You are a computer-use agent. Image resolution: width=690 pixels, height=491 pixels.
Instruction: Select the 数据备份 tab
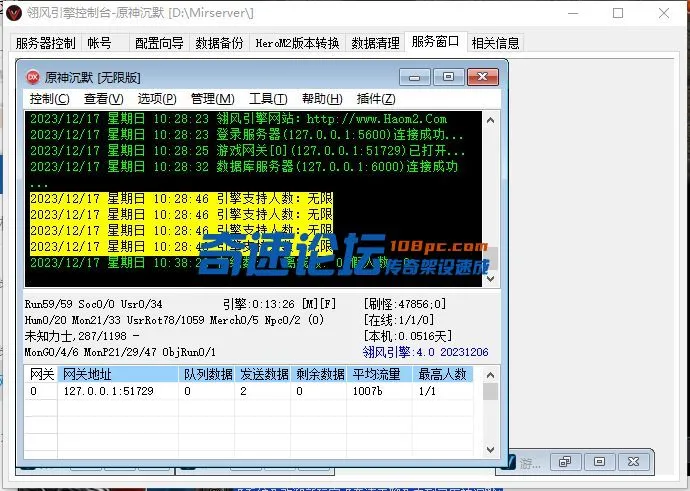click(x=219, y=43)
